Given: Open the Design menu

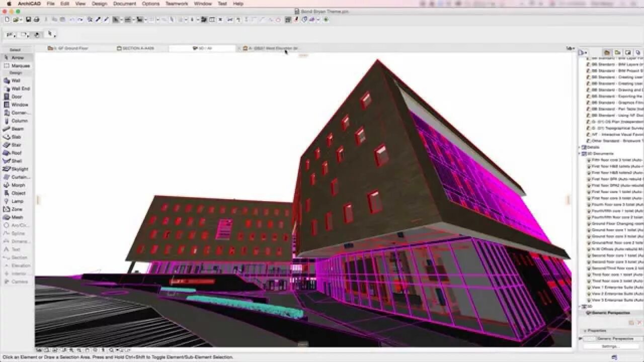Looking at the screenshot, I should pos(99,4).
